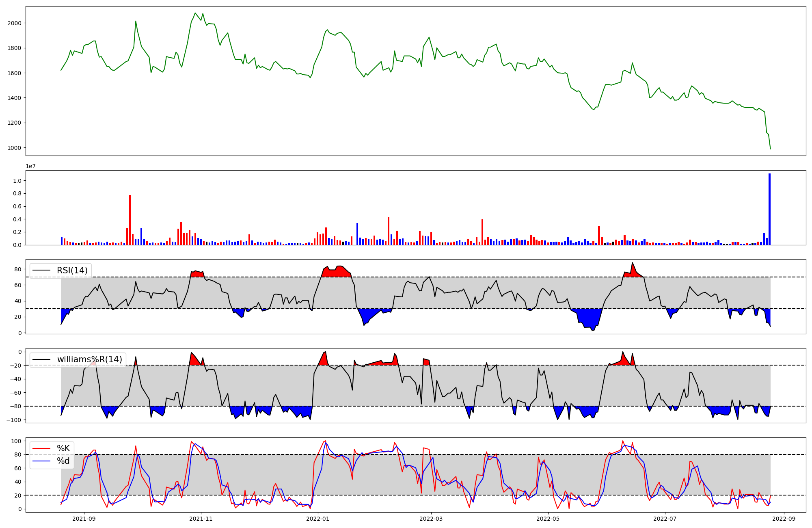
Task: Click the RSI(14) legend label
Action: (72, 270)
